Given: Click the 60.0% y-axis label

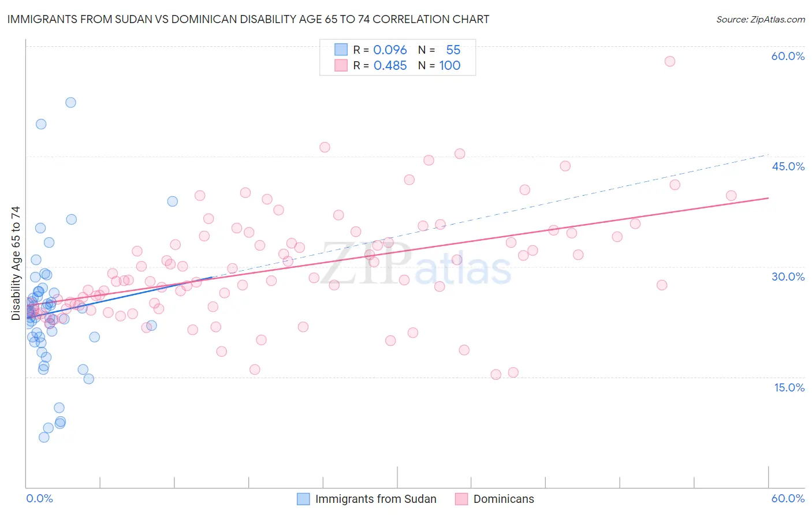Looking at the screenshot, I should click(788, 56).
